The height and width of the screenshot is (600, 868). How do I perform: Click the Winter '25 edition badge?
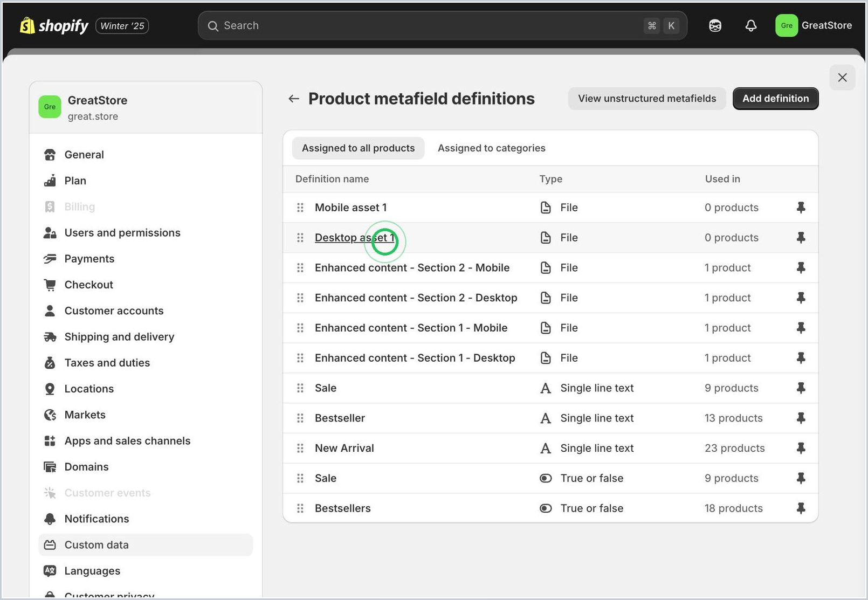tap(122, 26)
